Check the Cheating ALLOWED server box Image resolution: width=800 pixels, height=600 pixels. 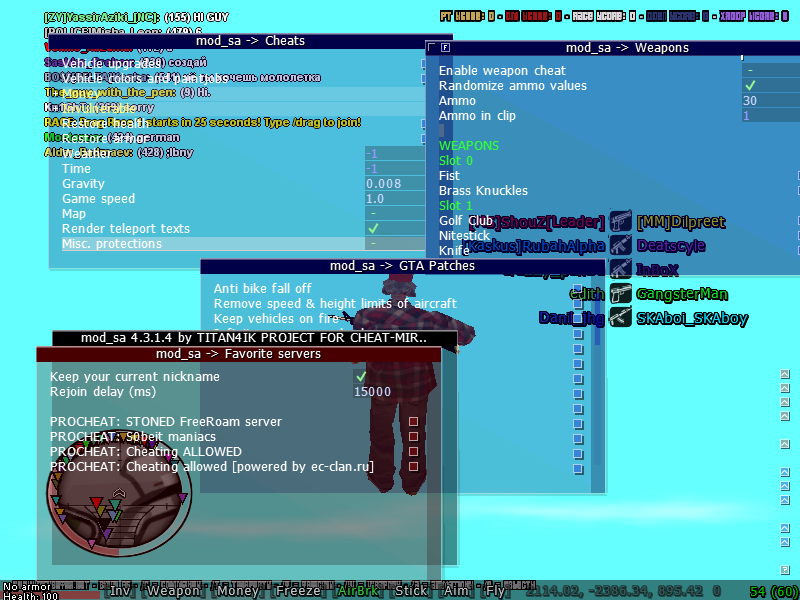click(x=413, y=452)
